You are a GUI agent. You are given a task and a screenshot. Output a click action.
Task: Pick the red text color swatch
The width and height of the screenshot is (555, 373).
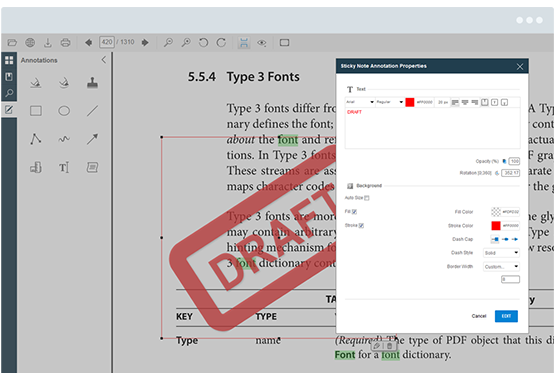(410, 102)
